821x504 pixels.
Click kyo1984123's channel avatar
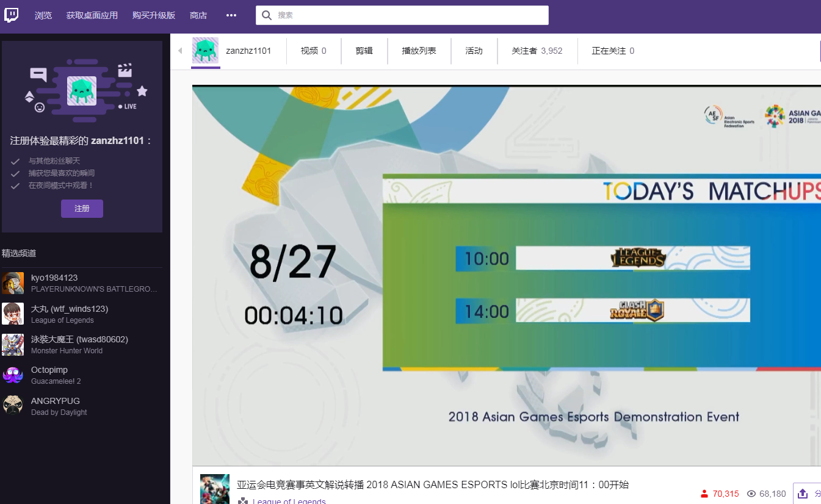(13, 283)
